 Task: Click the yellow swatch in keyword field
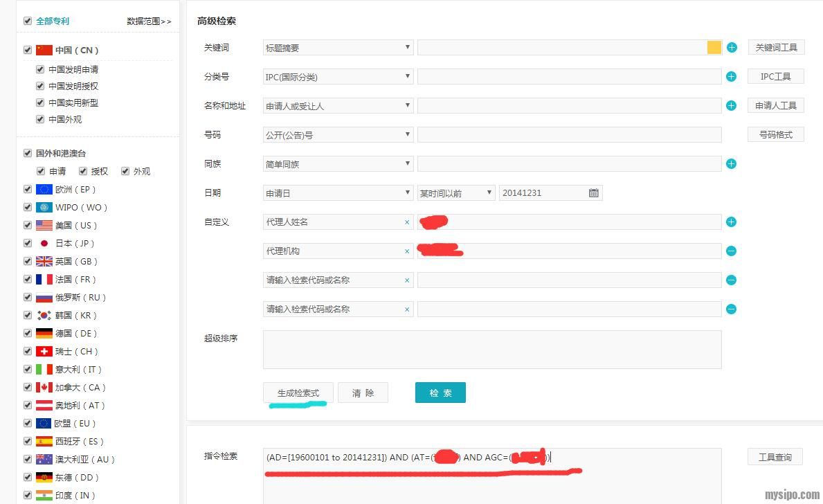(714, 48)
